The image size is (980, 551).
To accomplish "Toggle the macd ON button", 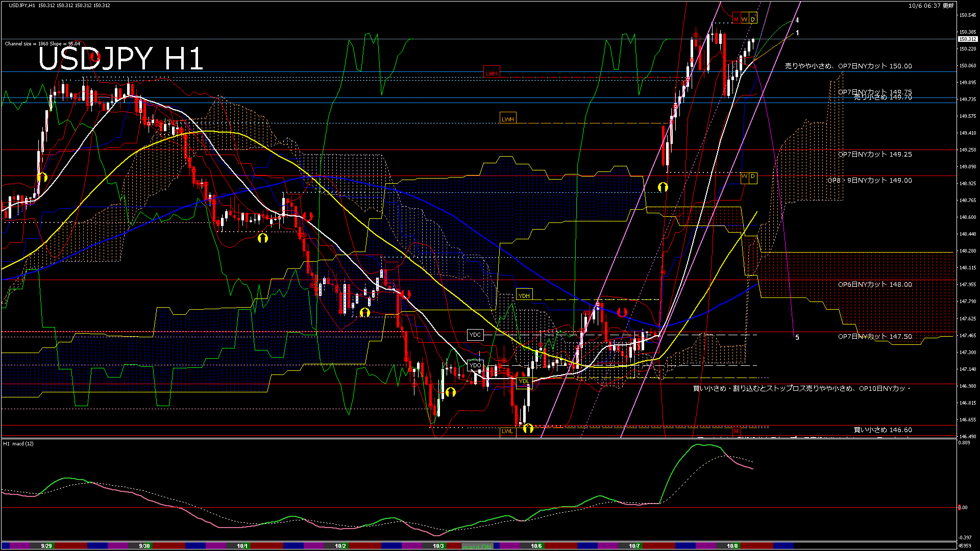I will 477,546.
